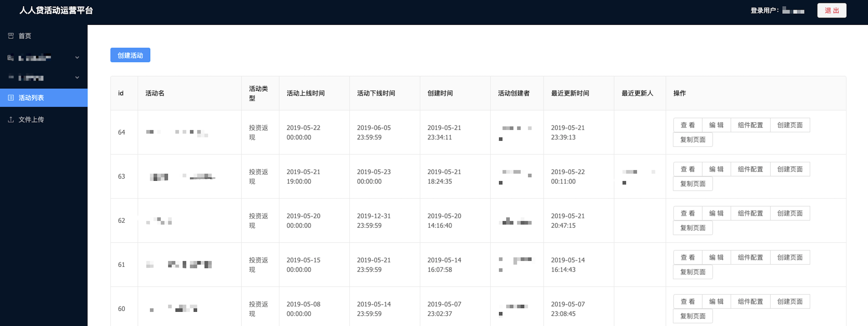The height and width of the screenshot is (326, 868).
Task: Click the list icon beside 活动列表
Action: click(x=11, y=98)
